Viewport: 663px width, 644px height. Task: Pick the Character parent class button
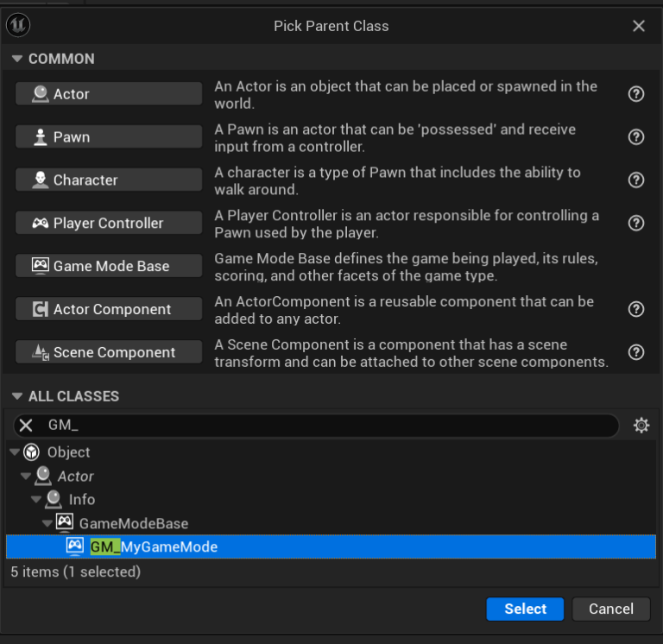coord(109,180)
